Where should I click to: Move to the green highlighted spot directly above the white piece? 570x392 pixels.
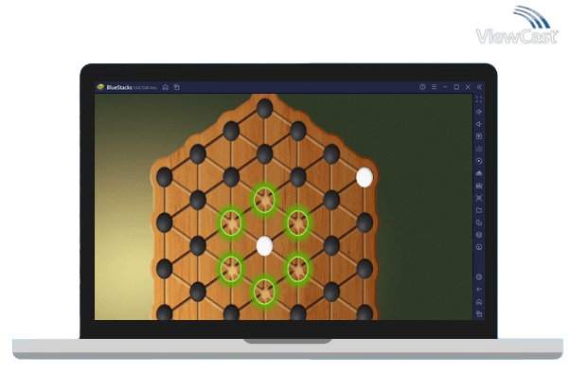point(264,200)
